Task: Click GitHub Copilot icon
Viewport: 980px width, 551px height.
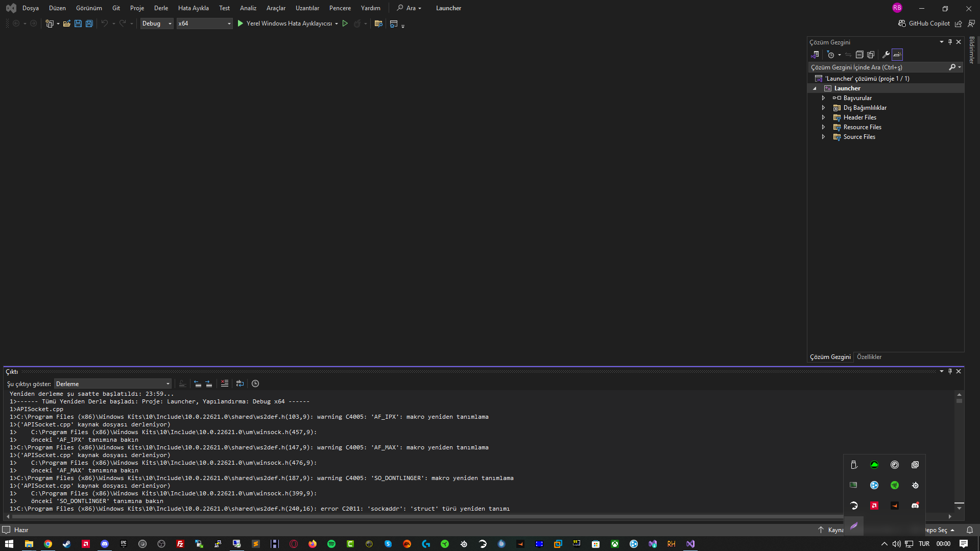Action: [902, 23]
